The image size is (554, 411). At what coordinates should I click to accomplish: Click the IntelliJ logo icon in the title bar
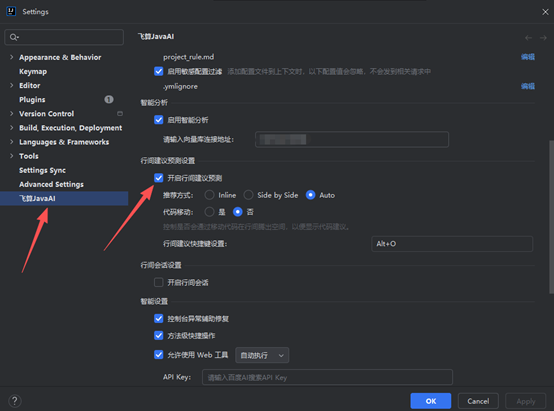tap(11, 11)
